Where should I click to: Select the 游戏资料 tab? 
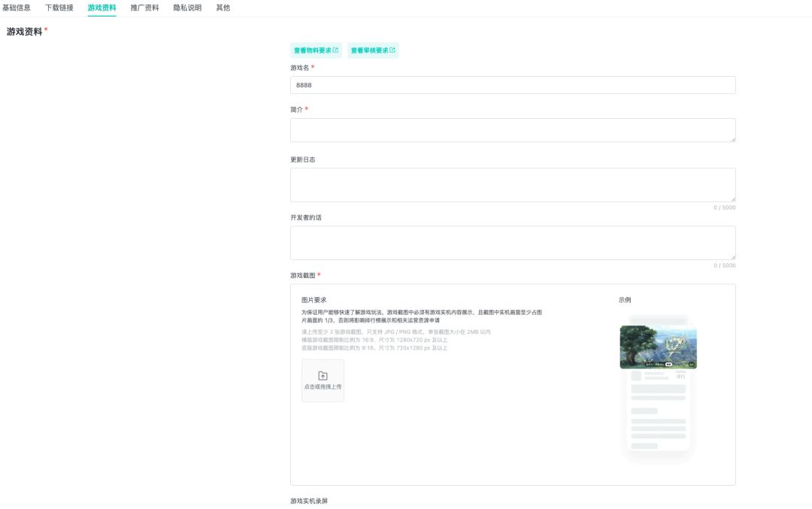(102, 8)
